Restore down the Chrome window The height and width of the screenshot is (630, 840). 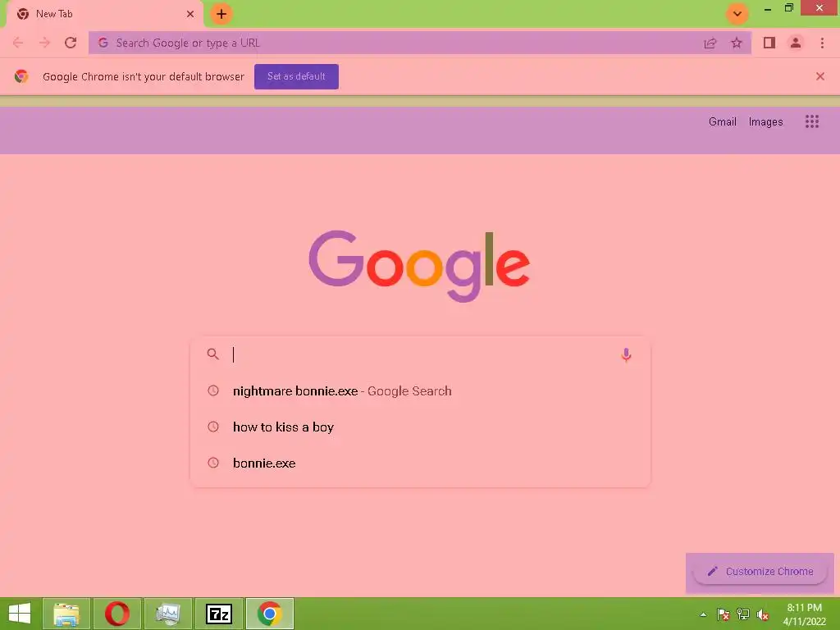pyautogui.click(x=788, y=8)
